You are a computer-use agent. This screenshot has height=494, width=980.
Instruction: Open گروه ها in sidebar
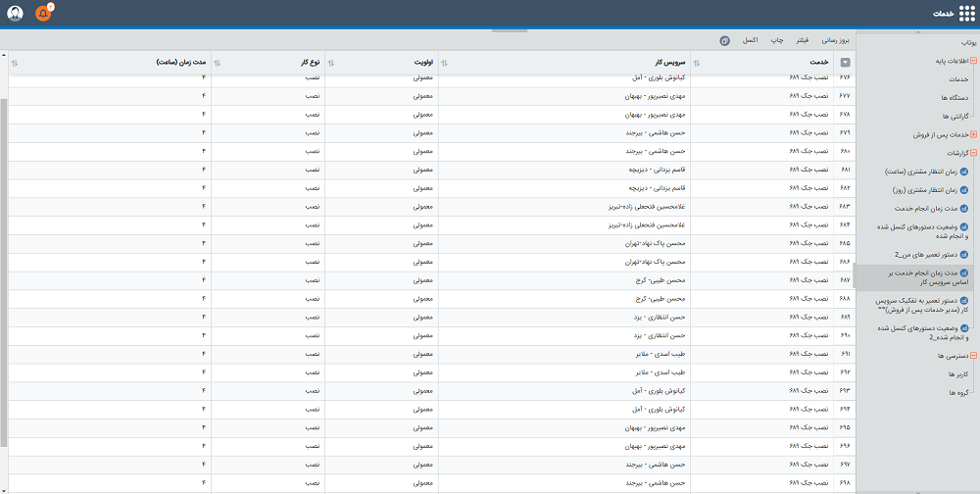(958, 393)
